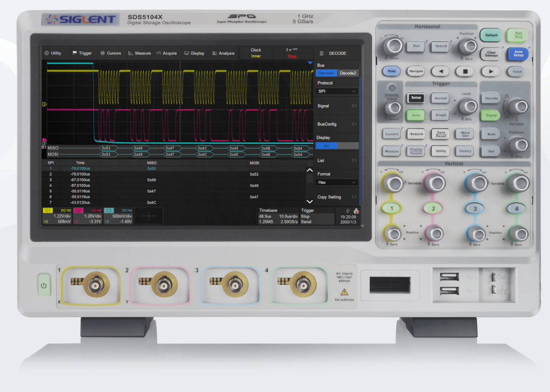Push the navigate stop square button
Image resolution: width=550 pixels, height=392 pixels.
click(x=465, y=71)
